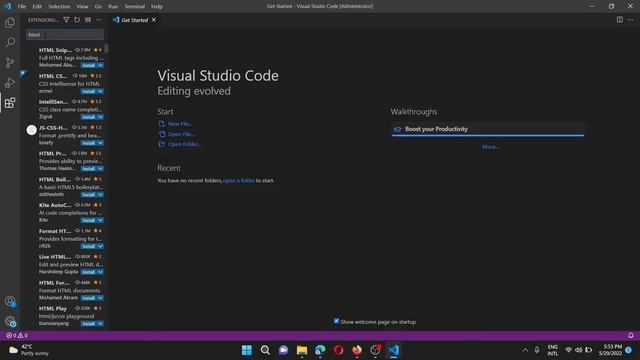The height and width of the screenshot is (360, 640).
Task: Open the File menu
Action: 22,6
